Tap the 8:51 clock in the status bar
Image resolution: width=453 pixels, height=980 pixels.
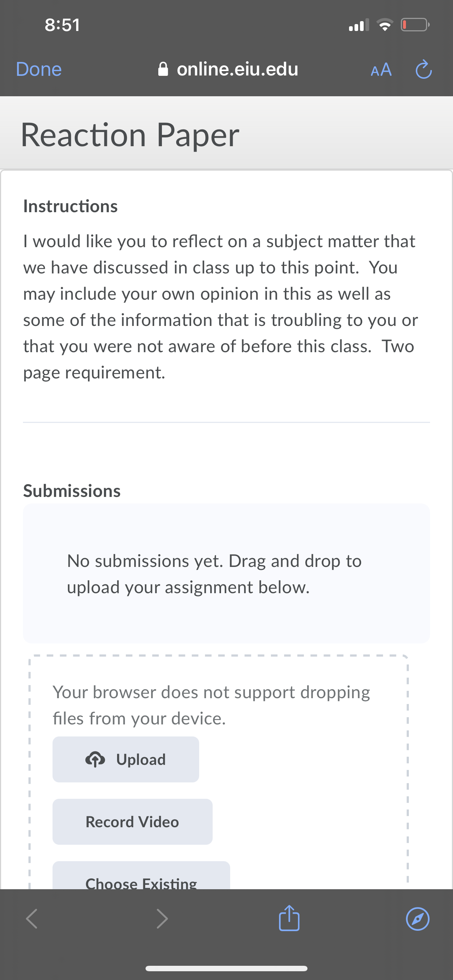coord(62,25)
